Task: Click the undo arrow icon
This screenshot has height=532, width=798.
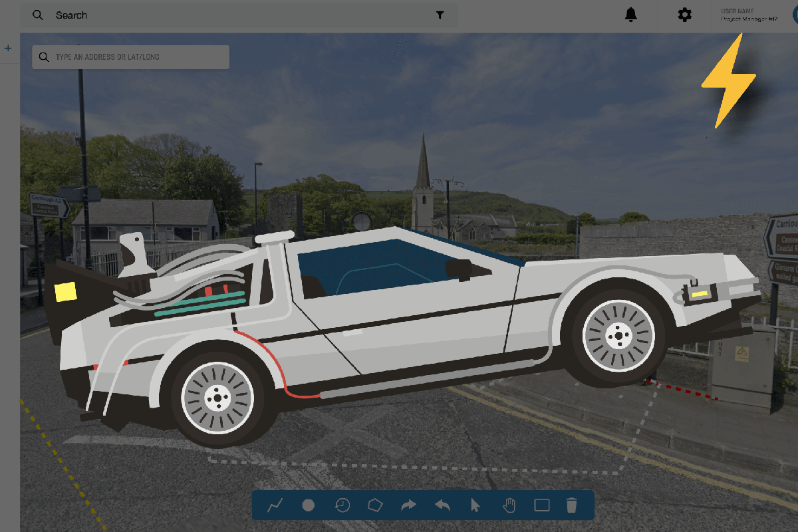Action: 442,505
